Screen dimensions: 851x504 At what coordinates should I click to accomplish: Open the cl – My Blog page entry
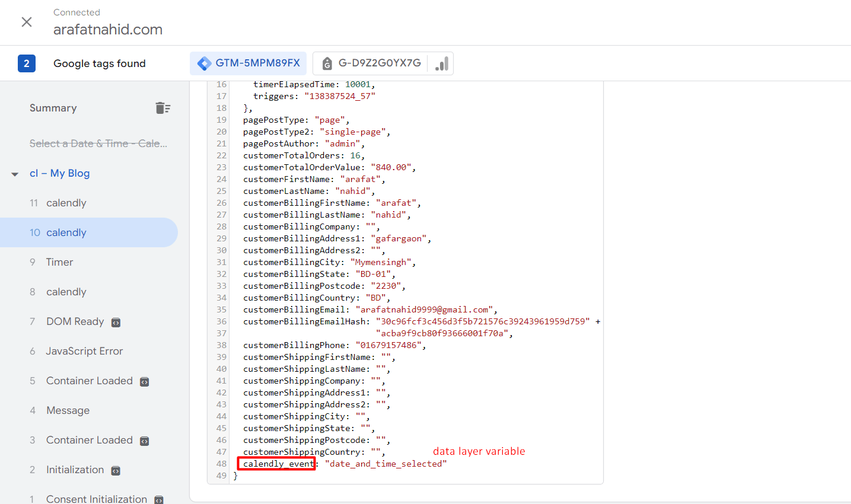pyautogui.click(x=60, y=173)
